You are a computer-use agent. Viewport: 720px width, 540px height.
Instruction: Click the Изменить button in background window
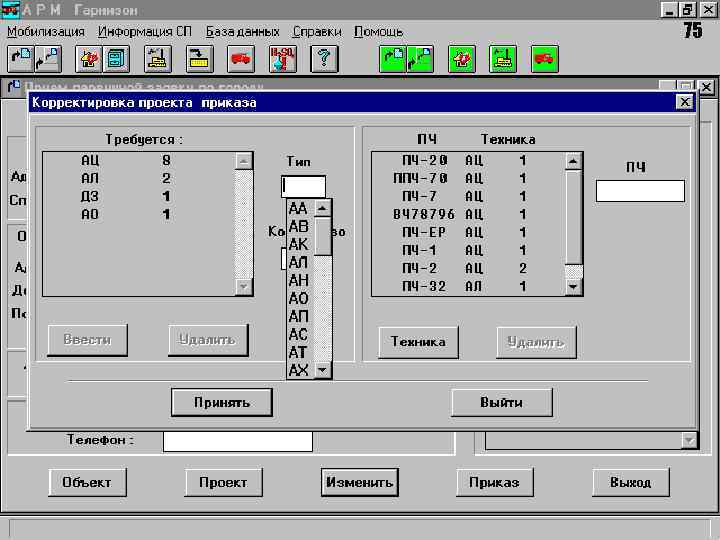pyautogui.click(x=360, y=483)
